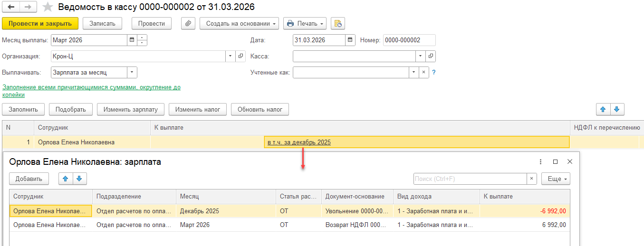Open attached files via the paperclip icon

189,23
